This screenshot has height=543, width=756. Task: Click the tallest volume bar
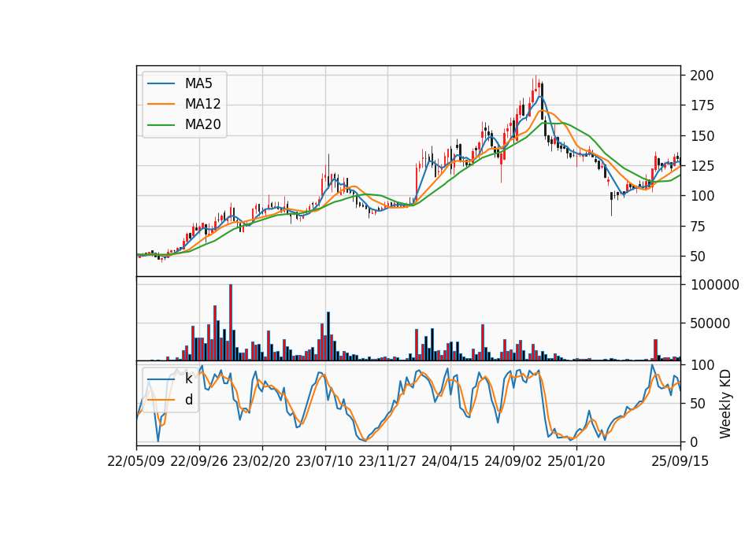[231, 323]
